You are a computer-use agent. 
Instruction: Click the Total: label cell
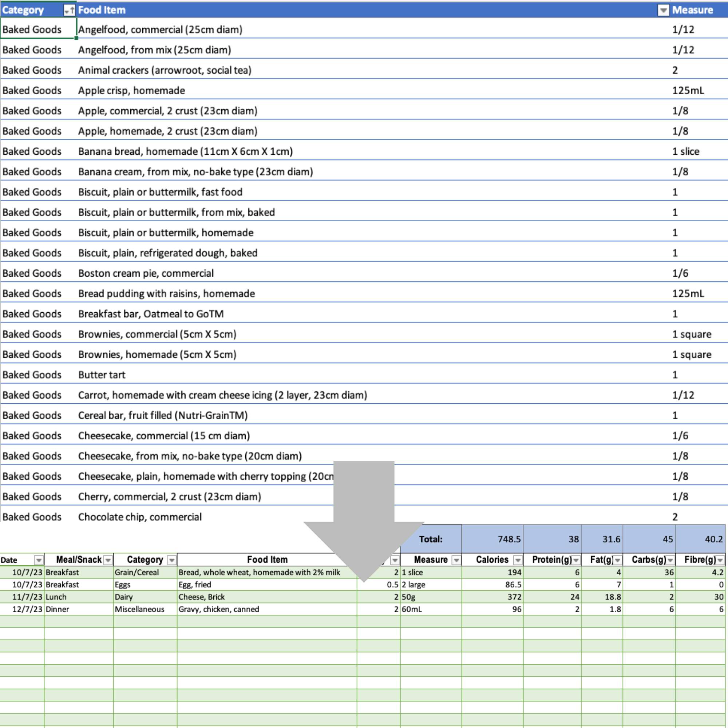pyautogui.click(x=431, y=539)
